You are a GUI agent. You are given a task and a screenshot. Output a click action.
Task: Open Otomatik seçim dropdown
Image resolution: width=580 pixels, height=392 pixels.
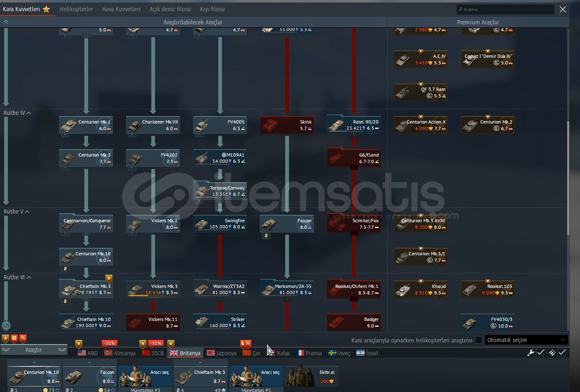pyautogui.click(x=526, y=340)
